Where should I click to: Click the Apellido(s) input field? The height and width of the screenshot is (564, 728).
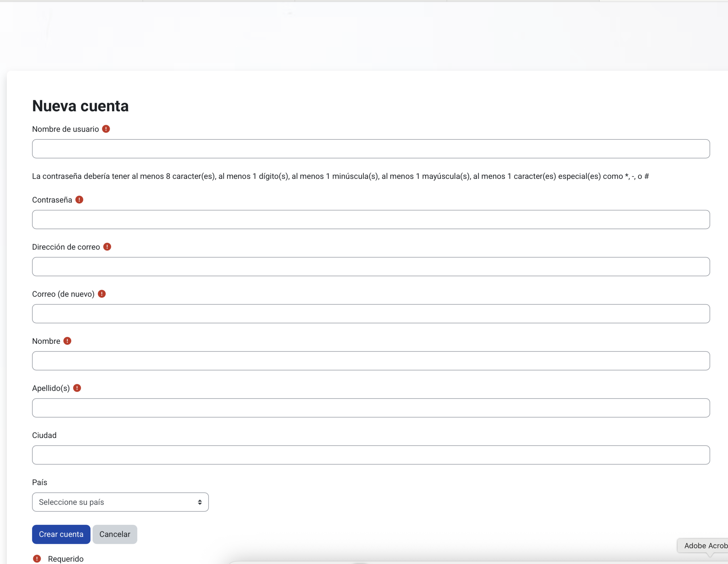[371, 408]
